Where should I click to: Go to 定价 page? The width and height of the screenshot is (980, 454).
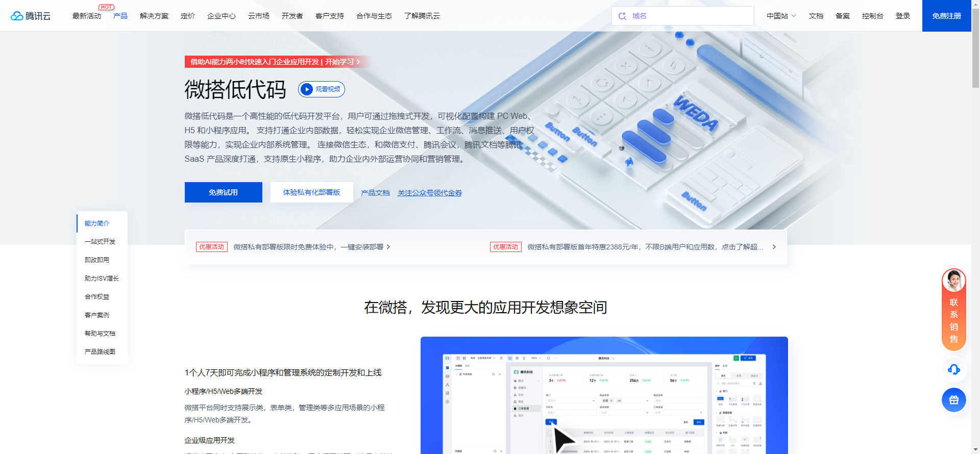click(188, 16)
